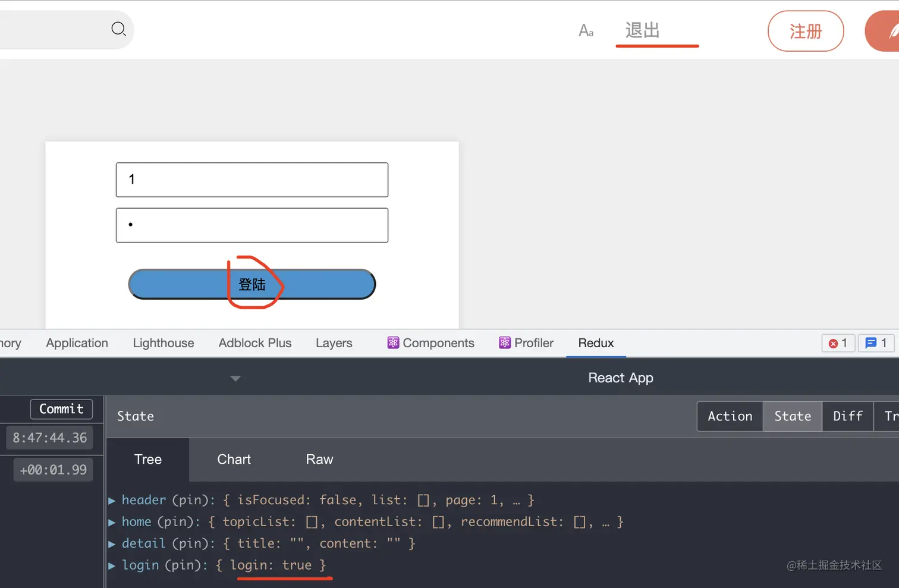Image resolution: width=899 pixels, height=588 pixels.
Task: Select the Raw state tab
Action: (320, 460)
